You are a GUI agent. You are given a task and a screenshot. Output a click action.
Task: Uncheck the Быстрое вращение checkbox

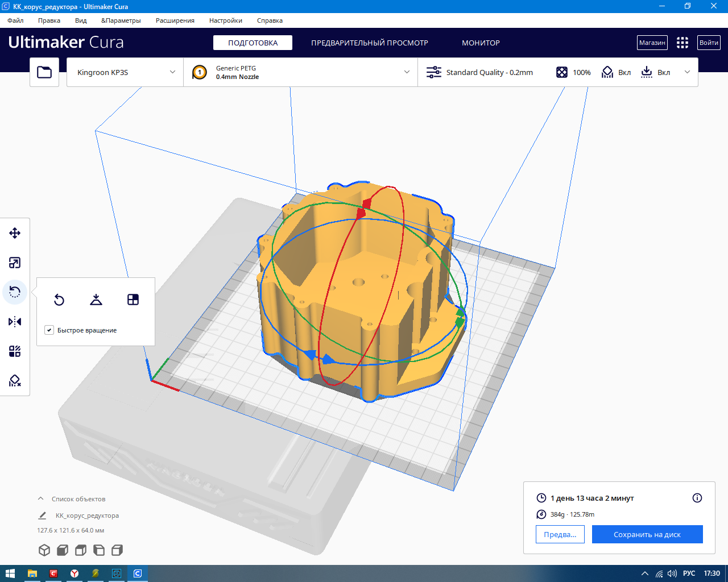(49, 330)
